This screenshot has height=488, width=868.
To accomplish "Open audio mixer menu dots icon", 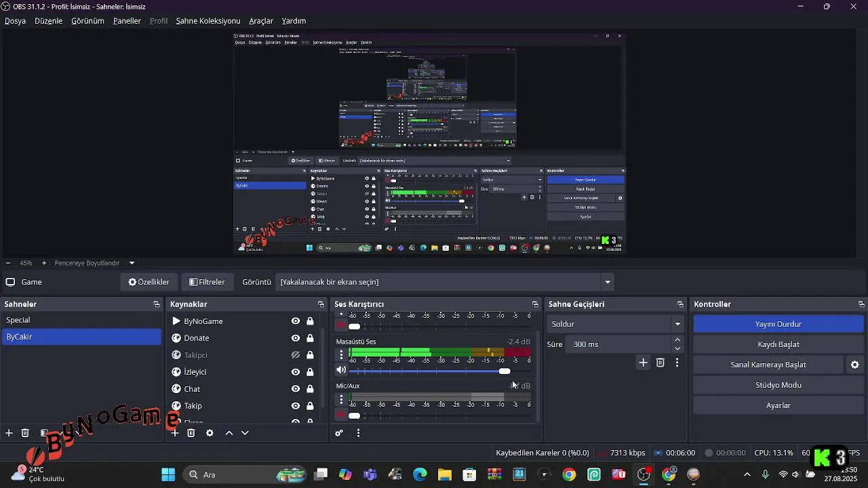I will pyautogui.click(x=358, y=433).
